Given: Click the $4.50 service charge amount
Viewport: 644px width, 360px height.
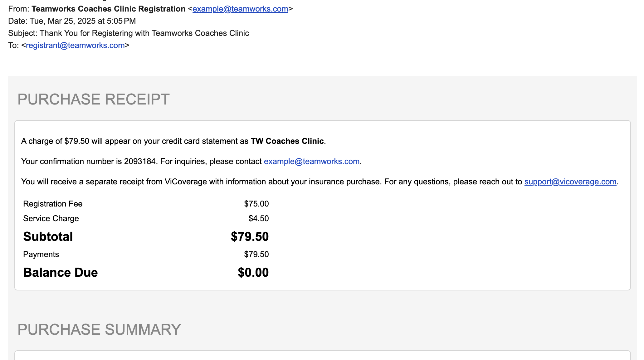Looking at the screenshot, I should click(x=259, y=219).
